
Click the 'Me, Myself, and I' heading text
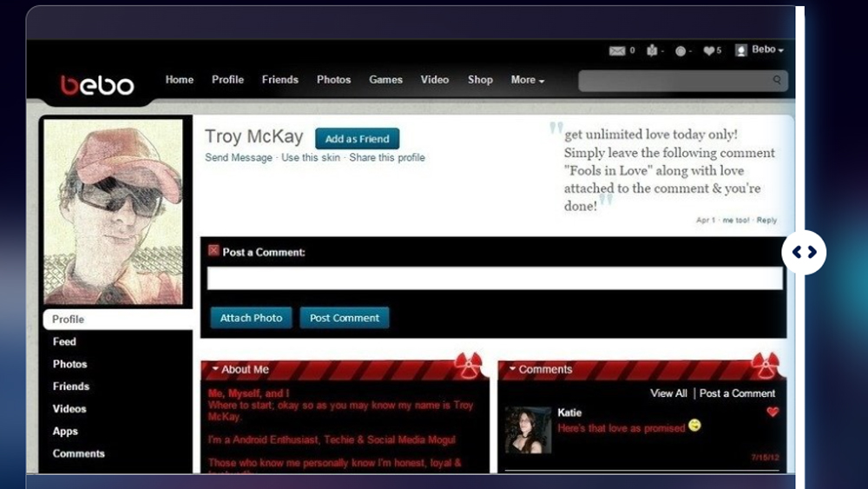point(248,393)
